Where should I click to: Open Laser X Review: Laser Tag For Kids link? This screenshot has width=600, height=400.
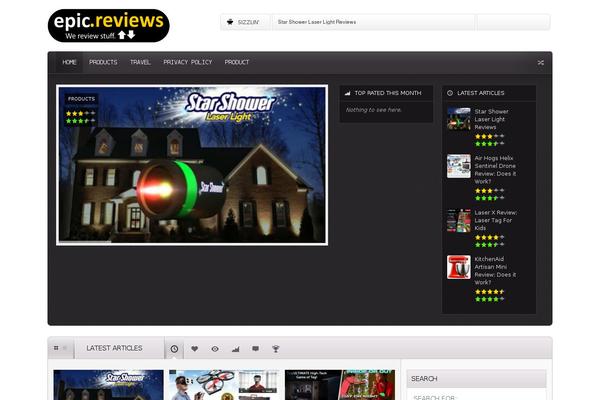click(x=496, y=220)
